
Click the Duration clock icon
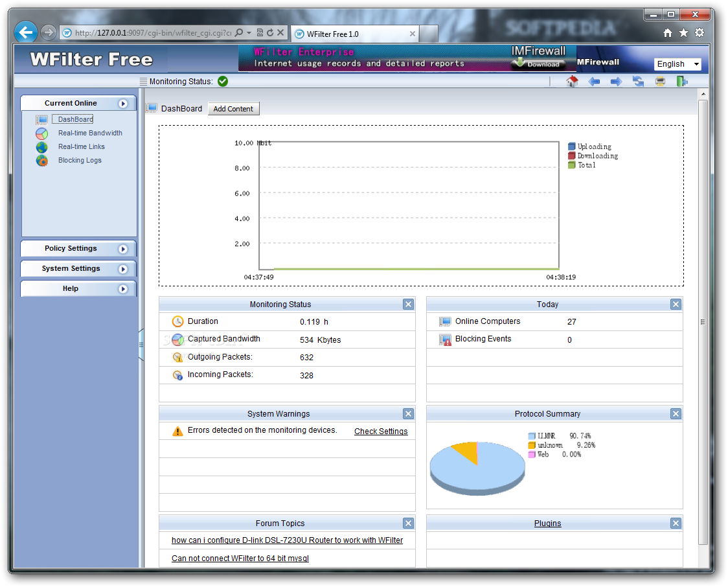click(x=178, y=321)
